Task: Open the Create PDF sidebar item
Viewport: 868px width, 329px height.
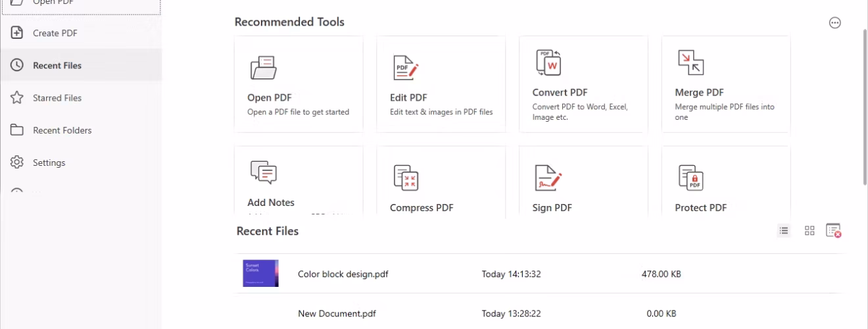Action: click(x=80, y=33)
